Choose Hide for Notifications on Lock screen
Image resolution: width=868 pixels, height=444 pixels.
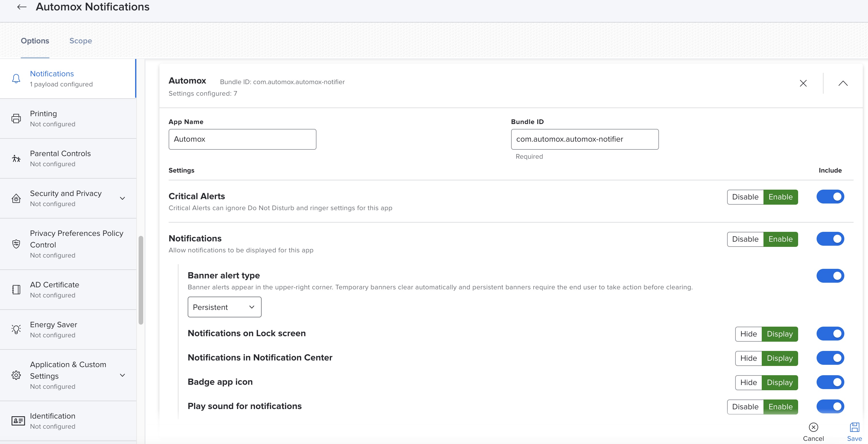tap(749, 334)
